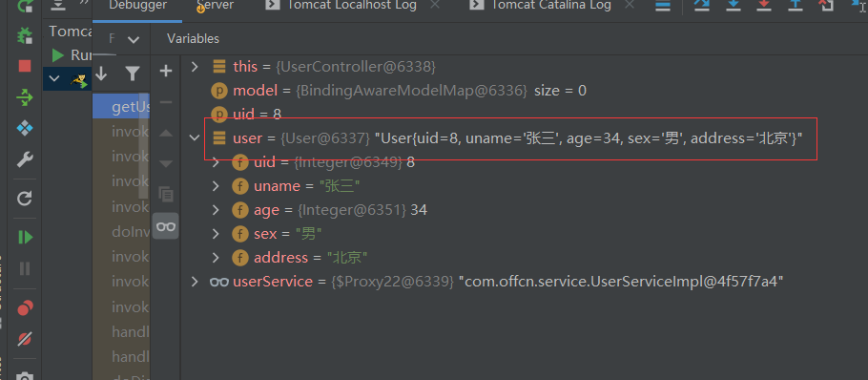Click the Step Out up-arrow icon
The height and width of the screenshot is (380, 868).
pyautogui.click(x=796, y=6)
